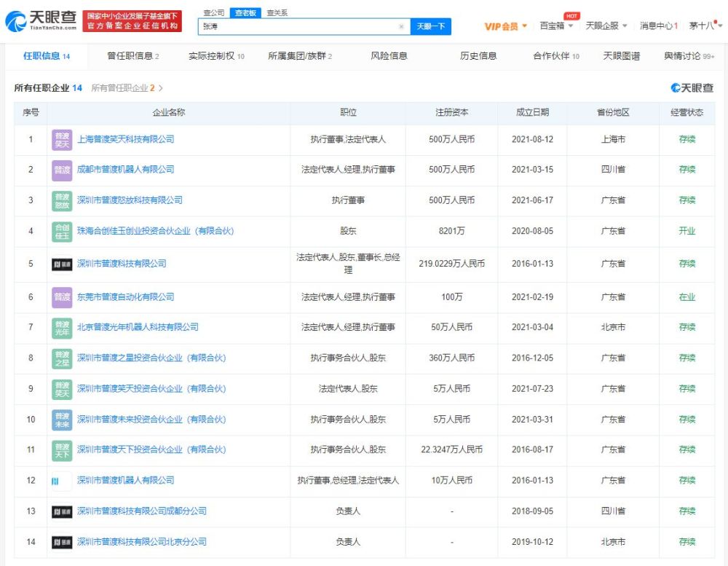The width and height of the screenshot is (728, 566).
Task: Open the 成都市普渡机器人 company logo
Action: (x=62, y=170)
